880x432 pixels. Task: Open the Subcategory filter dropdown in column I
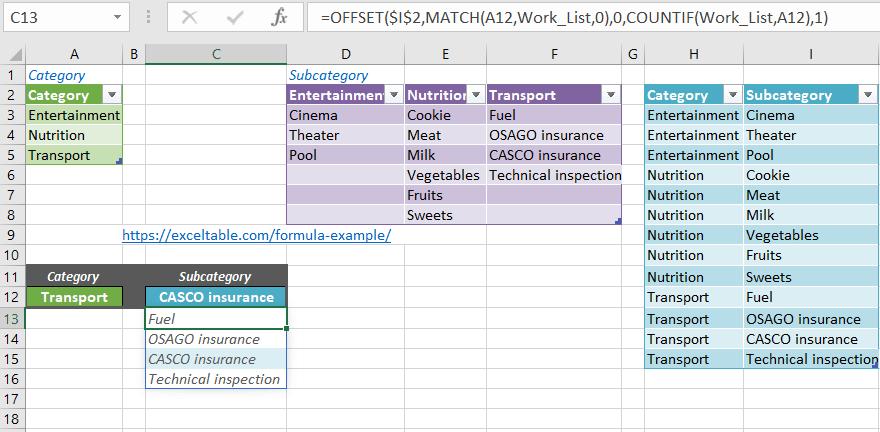click(x=869, y=95)
